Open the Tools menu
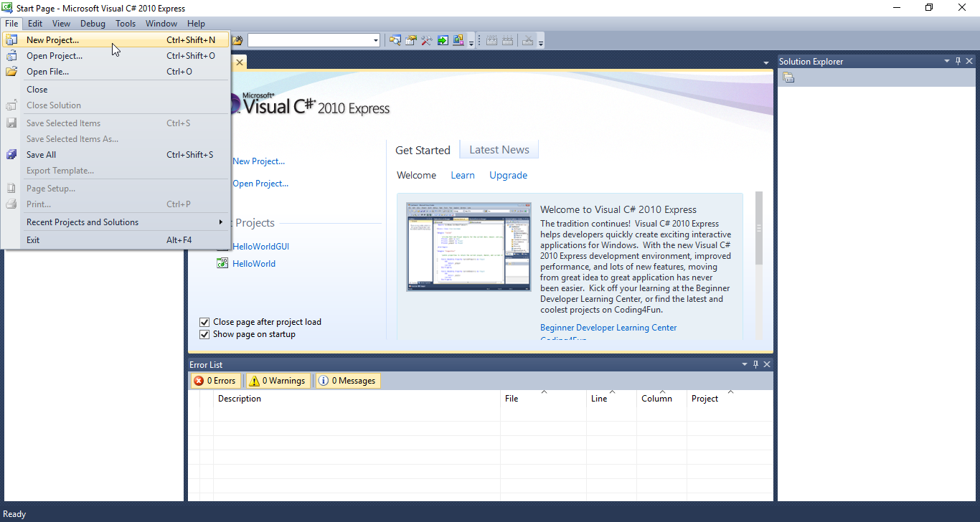 coord(126,24)
